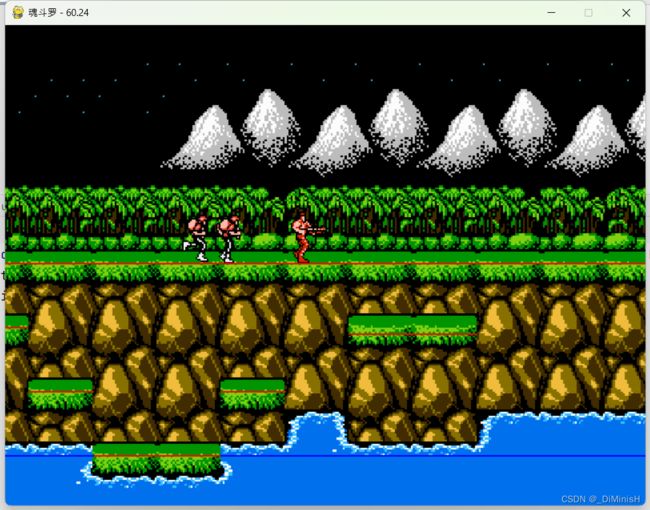Image resolution: width=650 pixels, height=510 pixels.
Task: Minimize the 魂斗罗 game window
Action: click(x=551, y=12)
